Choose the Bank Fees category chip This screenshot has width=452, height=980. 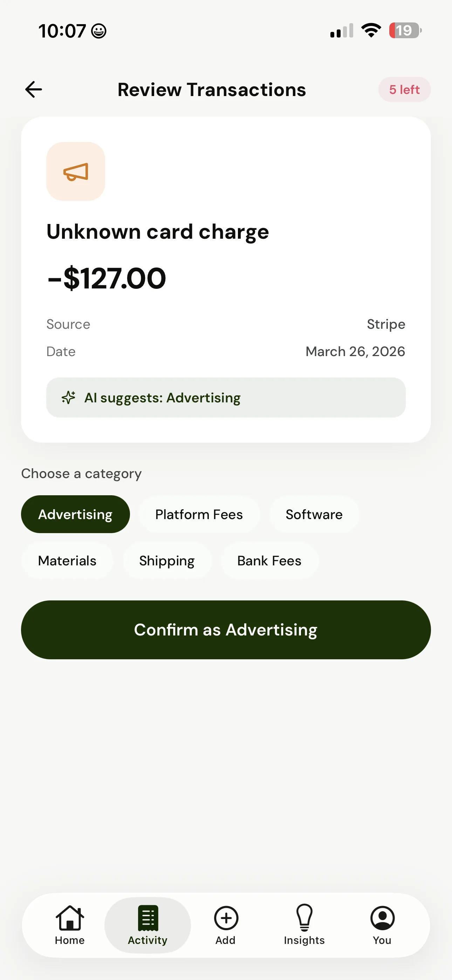tap(269, 561)
